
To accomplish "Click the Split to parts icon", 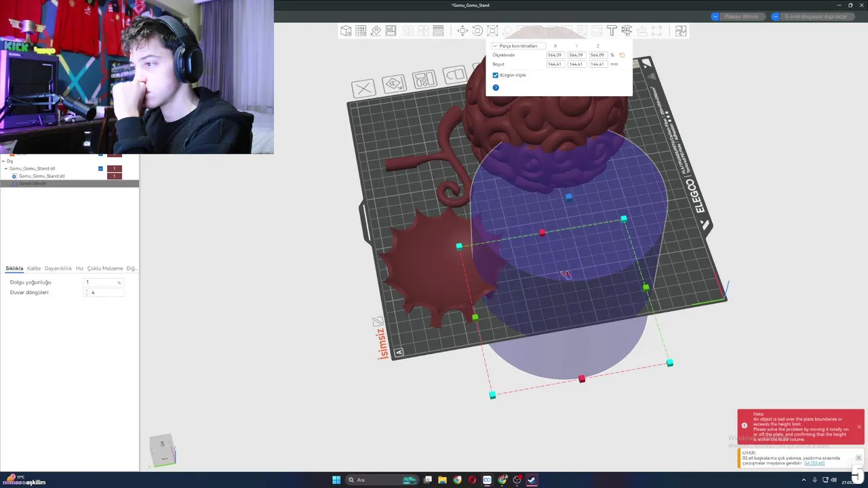I will click(x=423, y=30).
